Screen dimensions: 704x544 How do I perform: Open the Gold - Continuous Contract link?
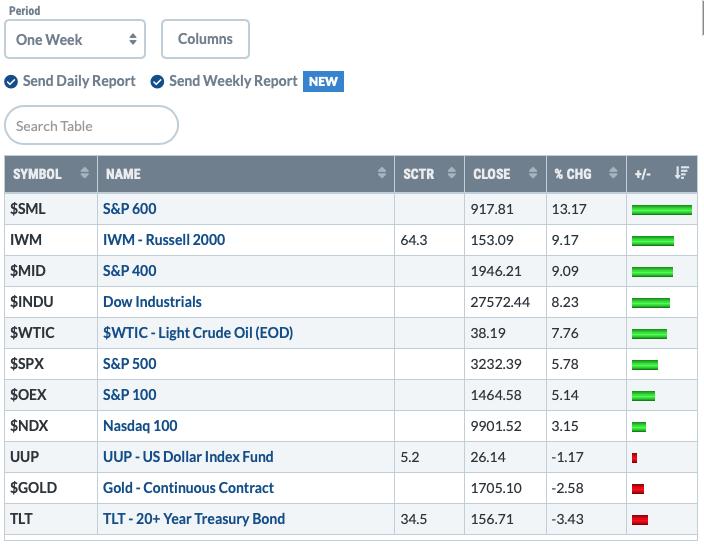[188, 487]
